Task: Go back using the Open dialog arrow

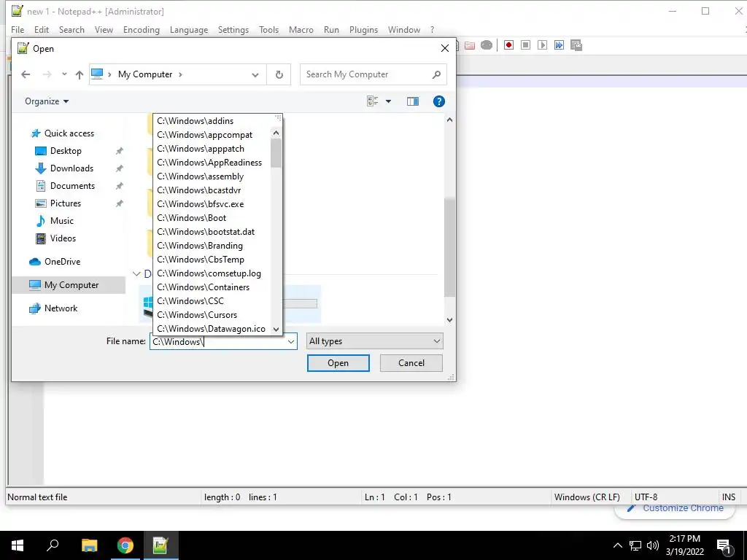Action: tap(26, 74)
